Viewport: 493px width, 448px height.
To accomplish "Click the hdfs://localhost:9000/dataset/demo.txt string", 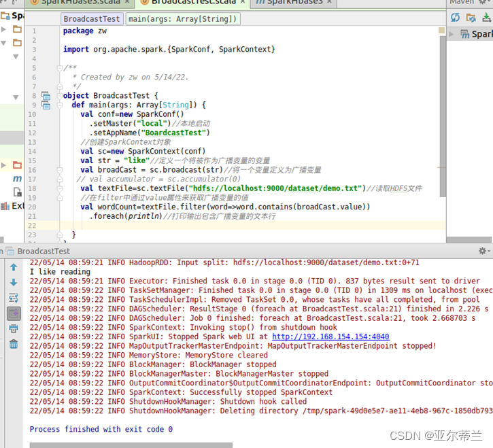I will [275, 188].
